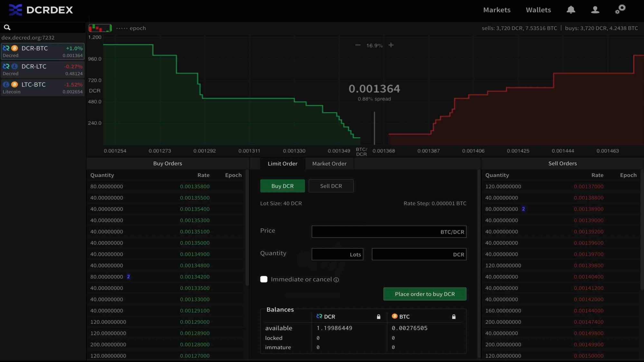
Task: Click the dex.decred.org:7232 server label
Action: click(28, 37)
